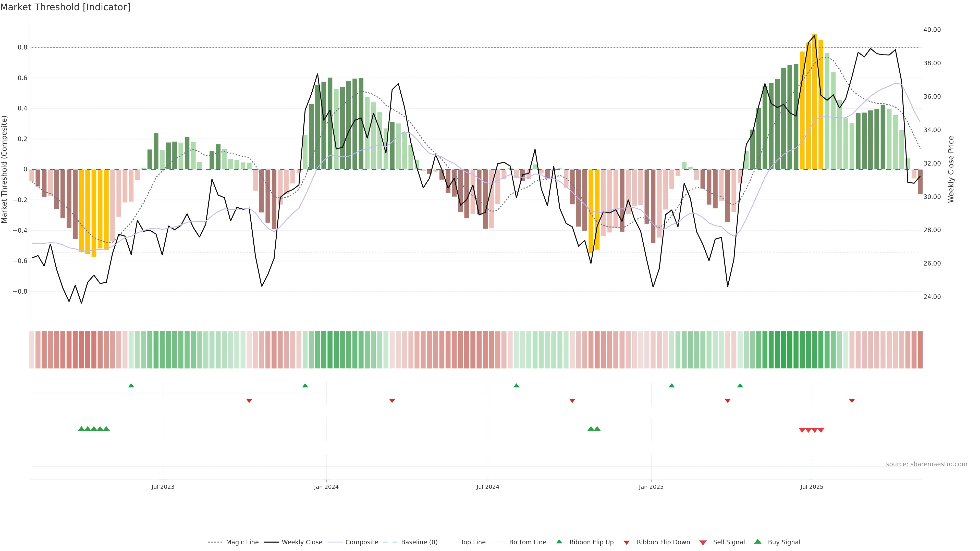Click the Buy Signal legend marker

[758, 542]
